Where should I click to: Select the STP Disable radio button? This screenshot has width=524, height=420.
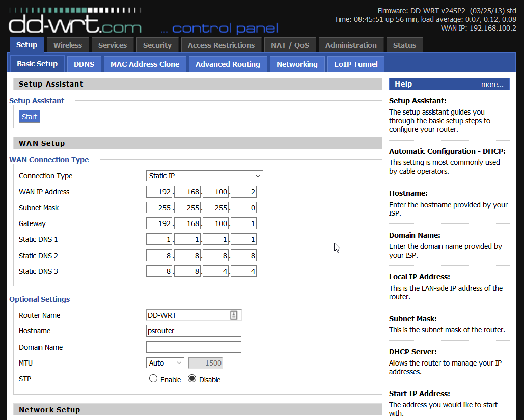[192, 378]
